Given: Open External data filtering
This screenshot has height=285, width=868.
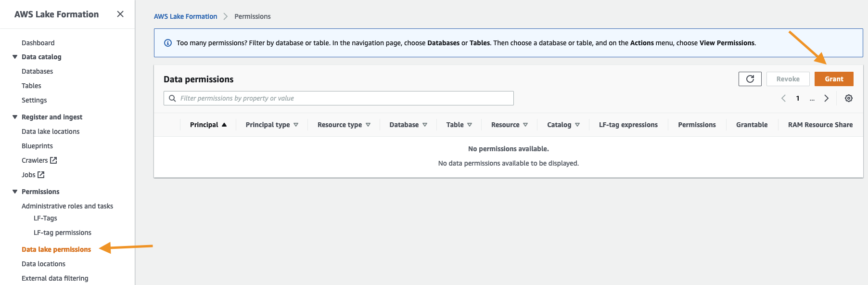Looking at the screenshot, I should tap(55, 278).
